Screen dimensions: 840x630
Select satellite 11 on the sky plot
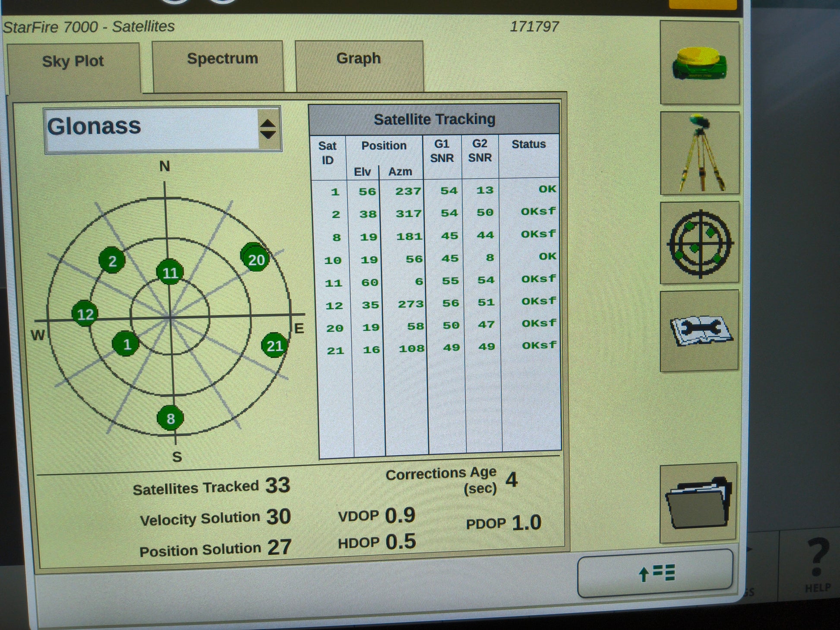[170, 273]
